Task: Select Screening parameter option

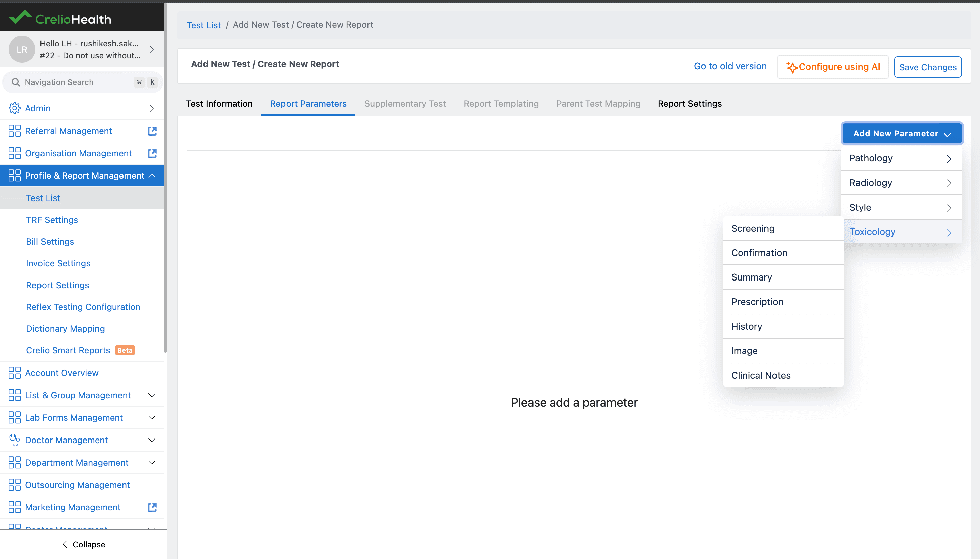Action: (x=783, y=228)
